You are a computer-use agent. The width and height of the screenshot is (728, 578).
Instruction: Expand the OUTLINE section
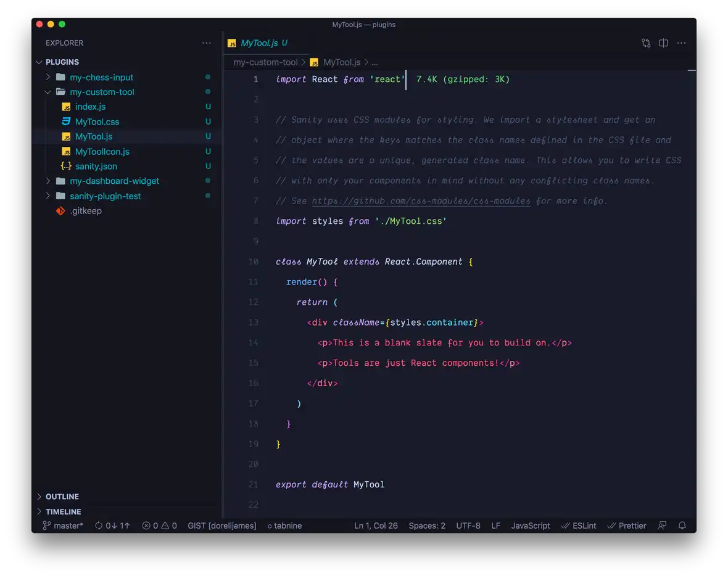61,496
